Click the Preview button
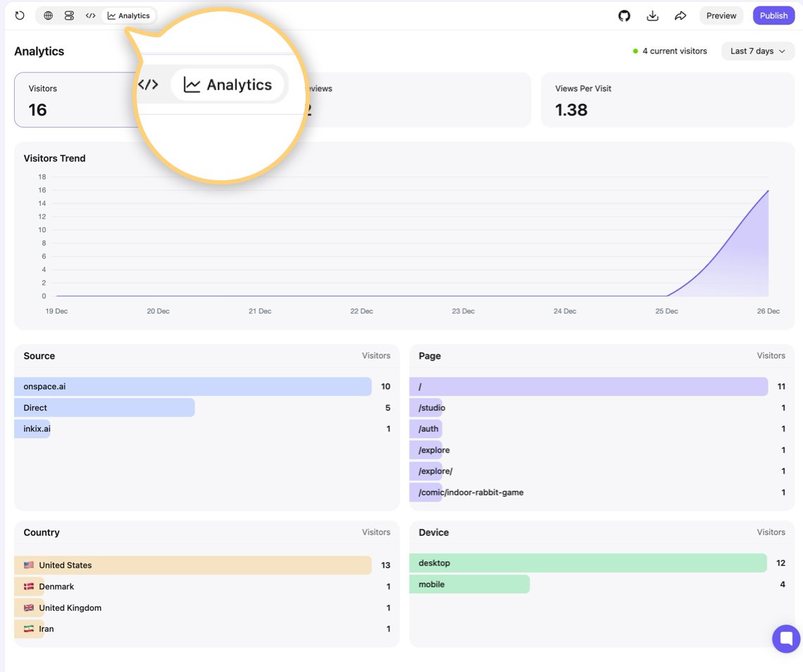This screenshot has width=803, height=672. 721,15
